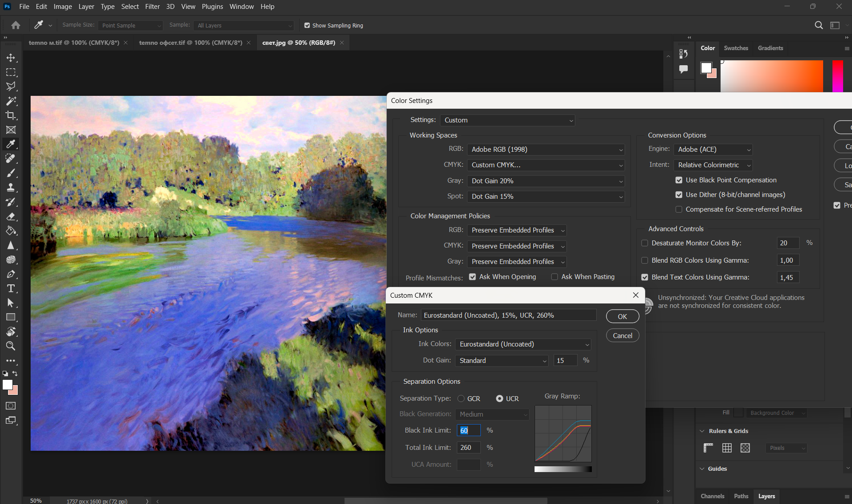Toggle Show Sampling Ring checkbox
The image size is (852, 504).
click(x=307, y=25)
